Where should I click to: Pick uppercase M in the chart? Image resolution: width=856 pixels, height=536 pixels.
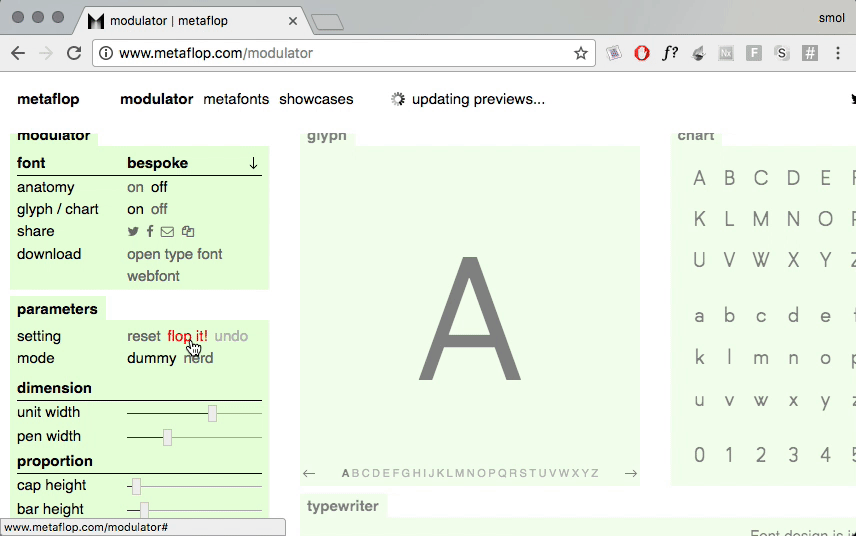click(760, 219)
